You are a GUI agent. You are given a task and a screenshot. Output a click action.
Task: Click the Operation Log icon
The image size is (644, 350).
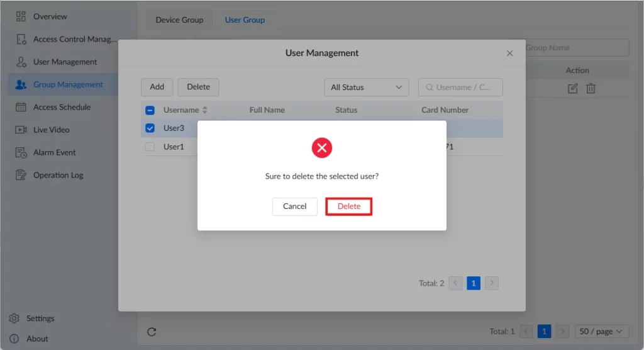[21, 175]
